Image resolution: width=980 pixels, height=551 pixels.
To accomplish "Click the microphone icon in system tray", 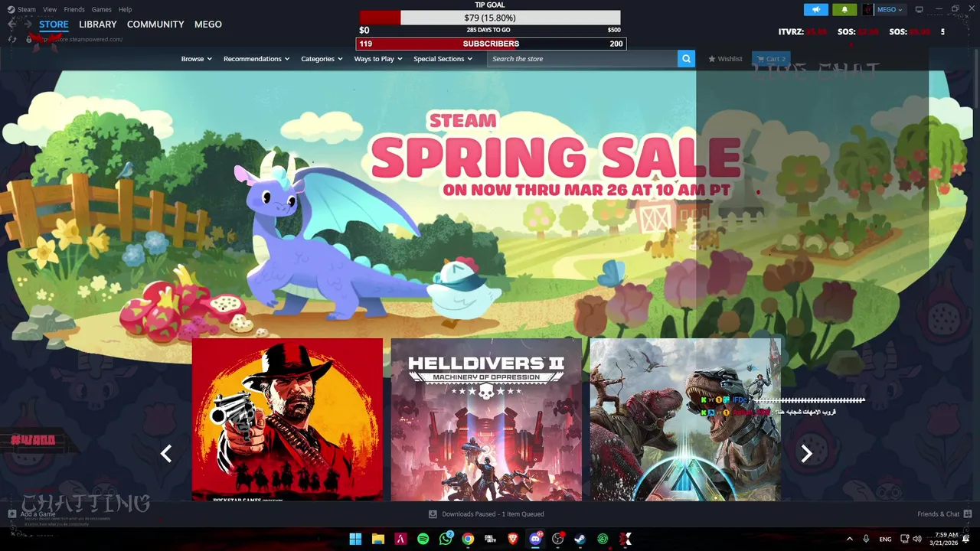I will point(866,539).
